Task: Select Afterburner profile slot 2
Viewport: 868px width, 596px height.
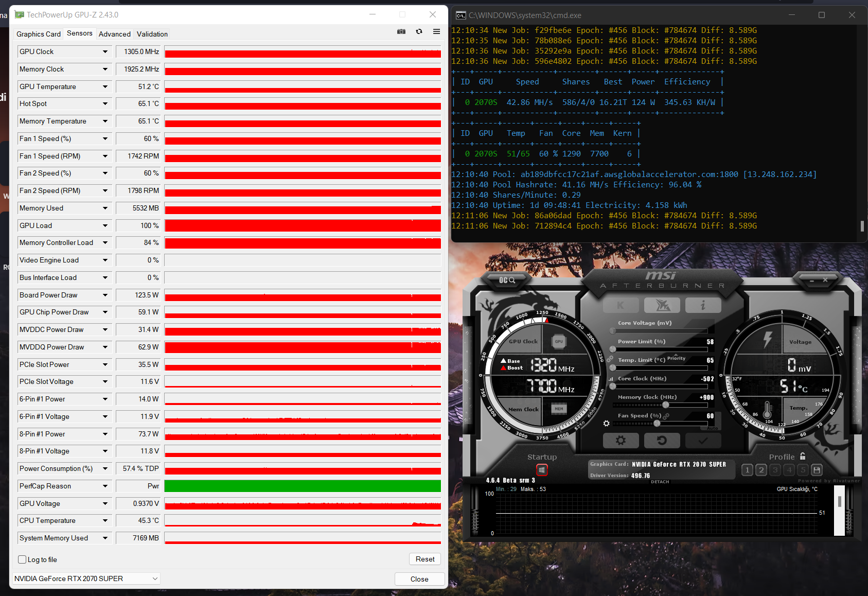Action: click(761, 470)
